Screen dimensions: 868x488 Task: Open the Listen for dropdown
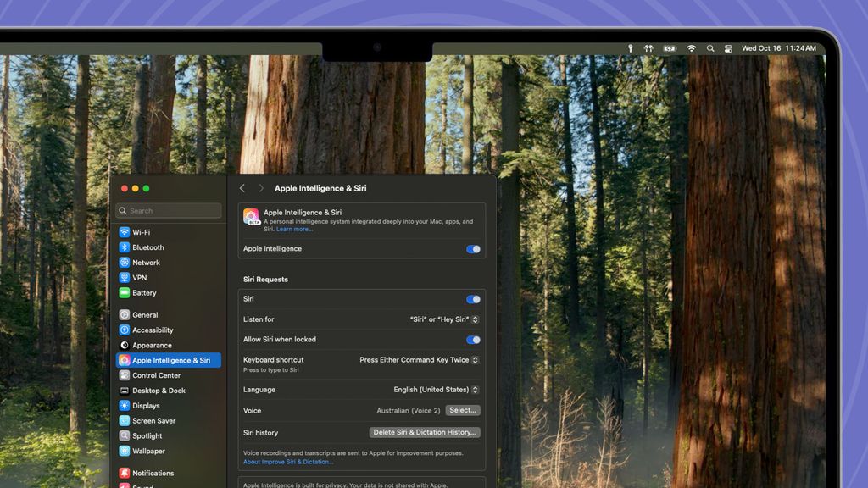(440, 319)
